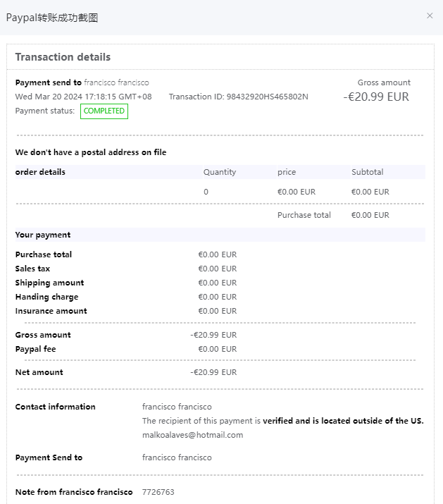Click the Purchase total value in order table
The width and height of the screenshot is (443, 504).
pos(370,215)
